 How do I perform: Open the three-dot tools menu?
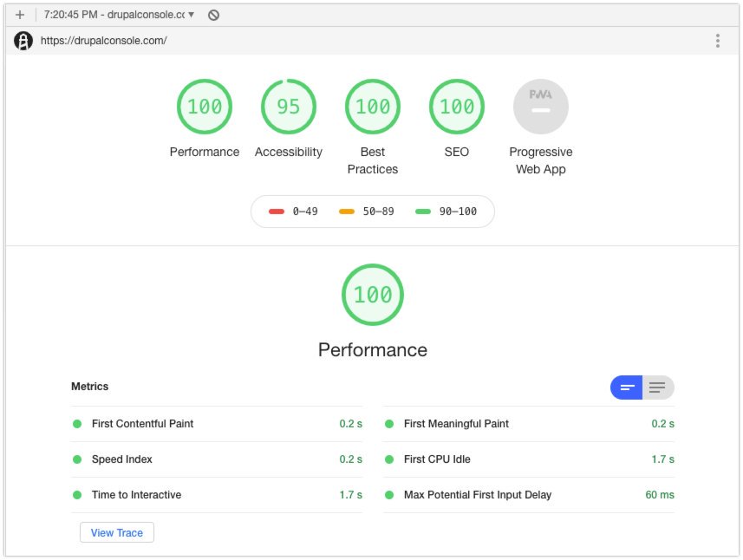tap(718, 41)
